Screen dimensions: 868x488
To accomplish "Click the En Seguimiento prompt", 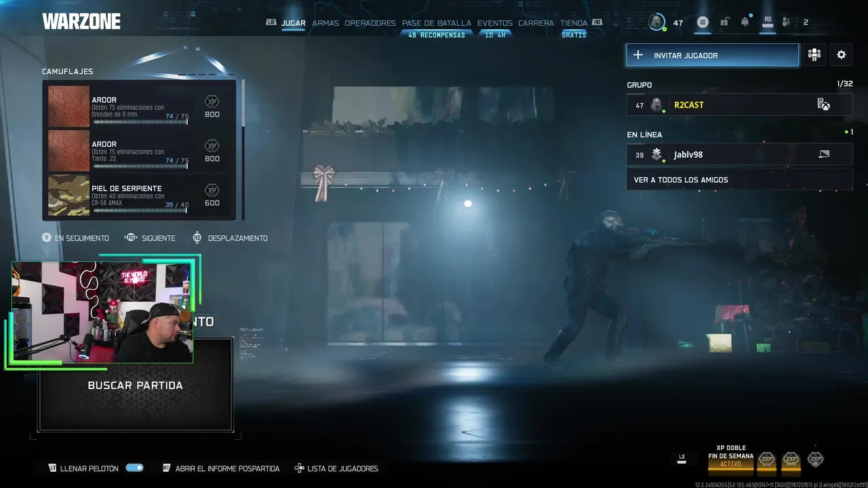I will click(x=81, y=238).
